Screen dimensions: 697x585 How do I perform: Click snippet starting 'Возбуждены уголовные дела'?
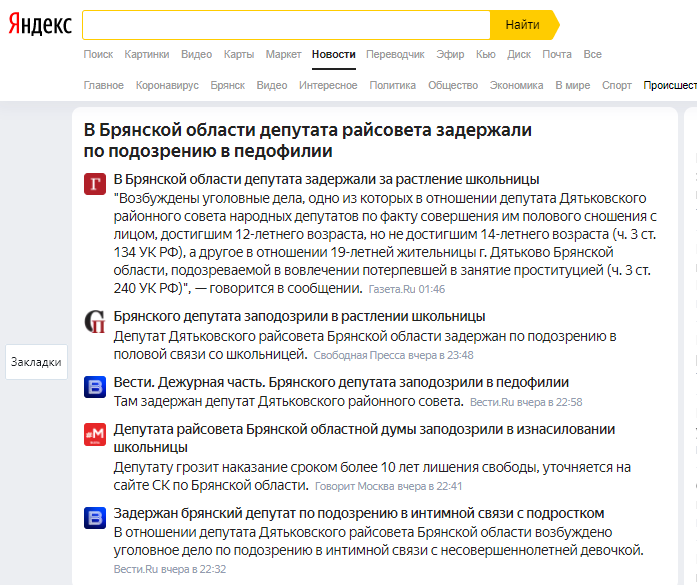click(385, 243)
